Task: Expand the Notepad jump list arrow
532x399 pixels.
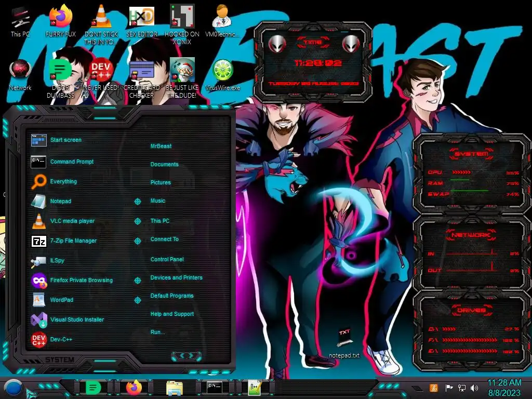Action: pos(137,202)
